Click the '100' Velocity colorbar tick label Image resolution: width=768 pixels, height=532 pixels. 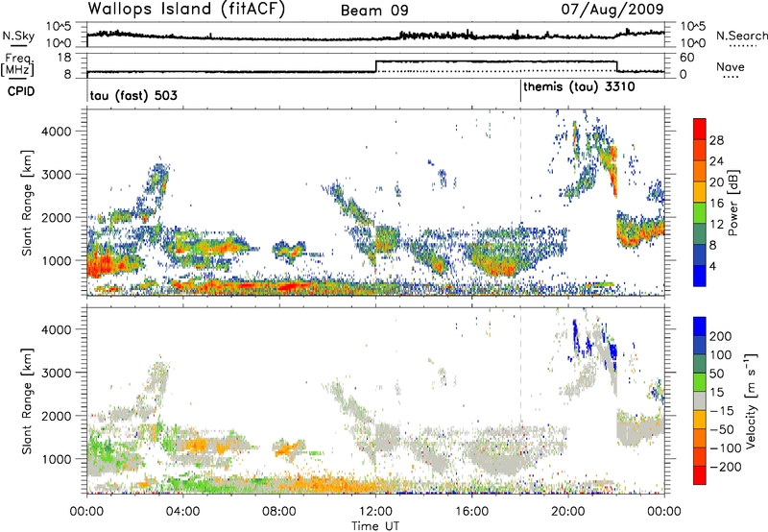tap(721, 354)
